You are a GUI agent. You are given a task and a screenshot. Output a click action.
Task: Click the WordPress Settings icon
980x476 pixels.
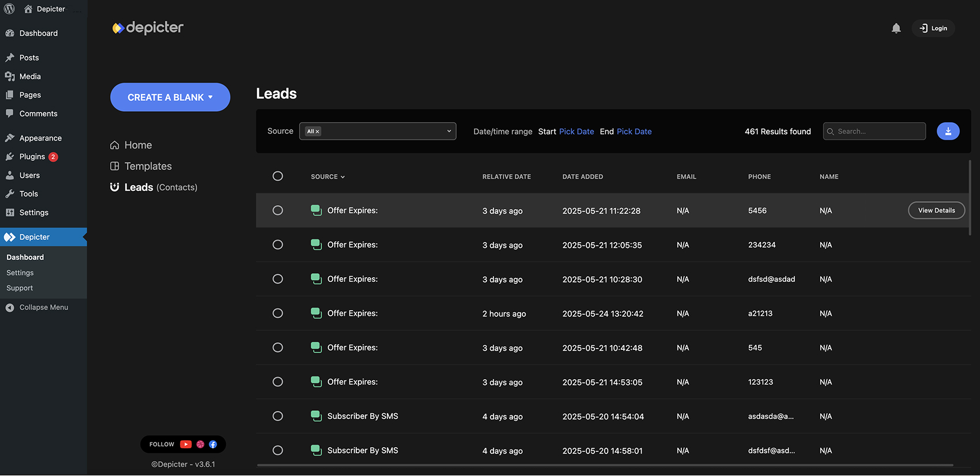[x=10, y=213]
